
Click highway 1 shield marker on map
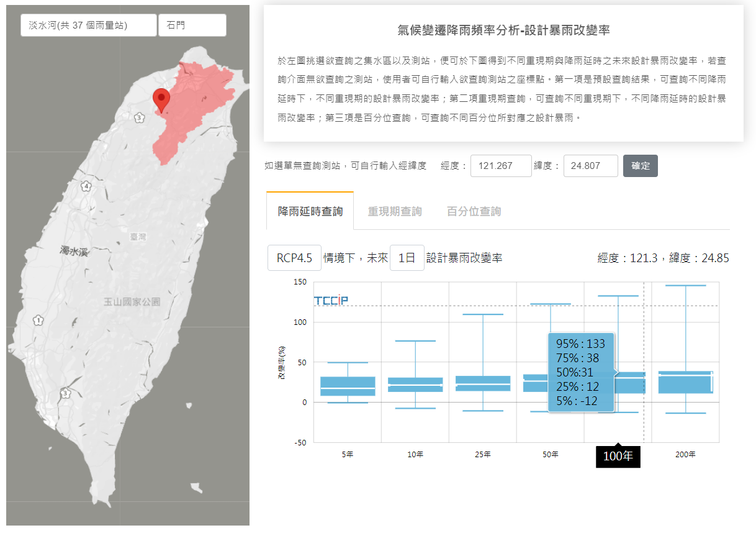38,321
